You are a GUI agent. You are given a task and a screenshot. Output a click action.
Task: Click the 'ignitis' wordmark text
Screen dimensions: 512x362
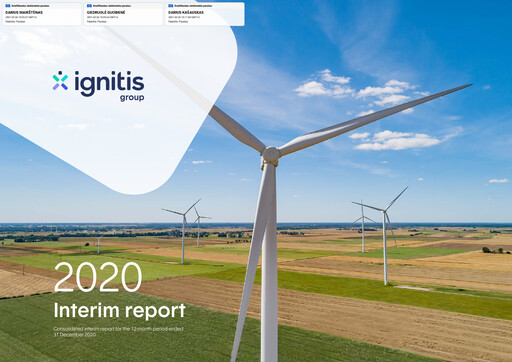point(109,84)
